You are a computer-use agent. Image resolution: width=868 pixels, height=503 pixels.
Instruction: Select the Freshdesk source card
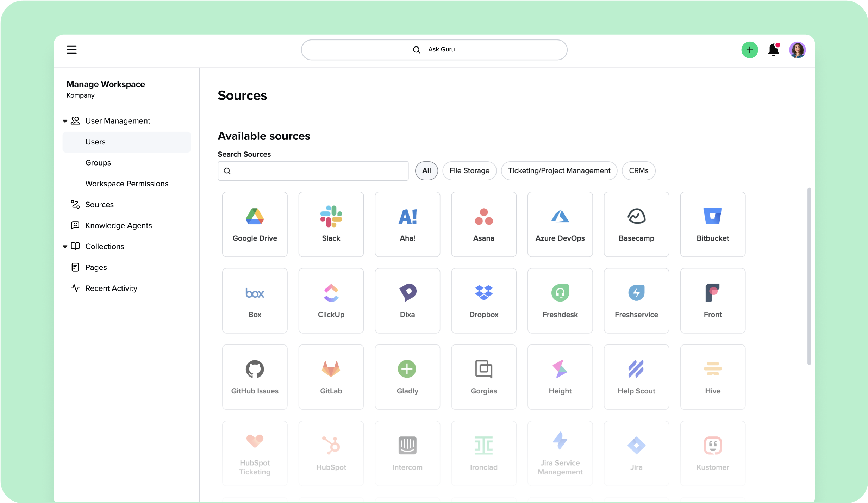click(560, 300)
